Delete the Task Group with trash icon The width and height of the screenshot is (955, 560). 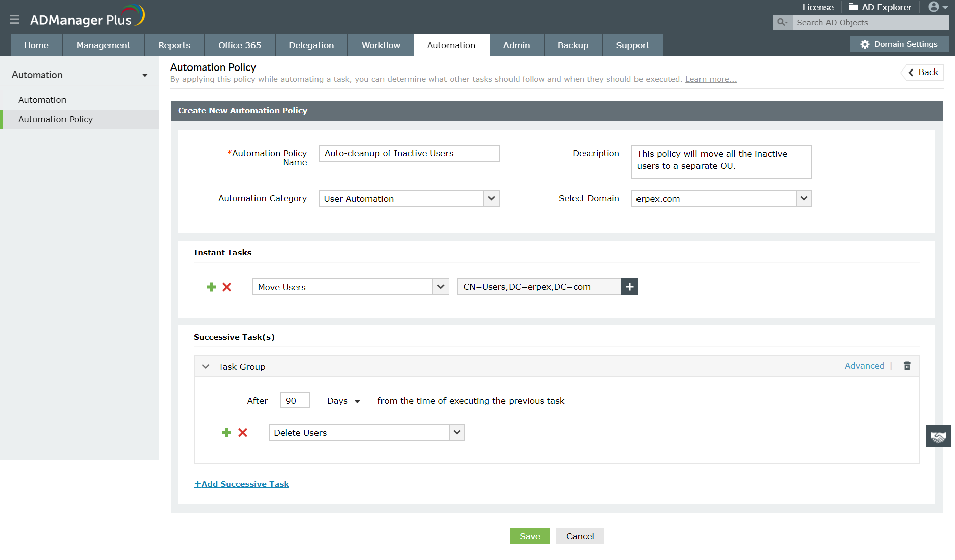(907, 366)
